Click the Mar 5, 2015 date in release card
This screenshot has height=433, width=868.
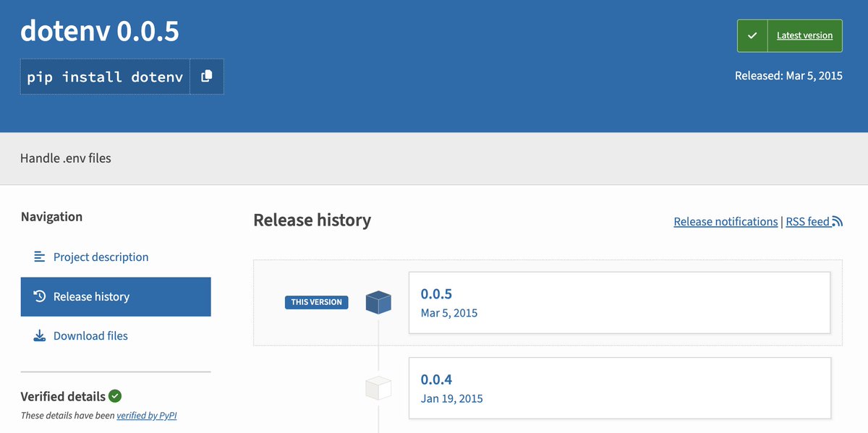click(449, 313)
